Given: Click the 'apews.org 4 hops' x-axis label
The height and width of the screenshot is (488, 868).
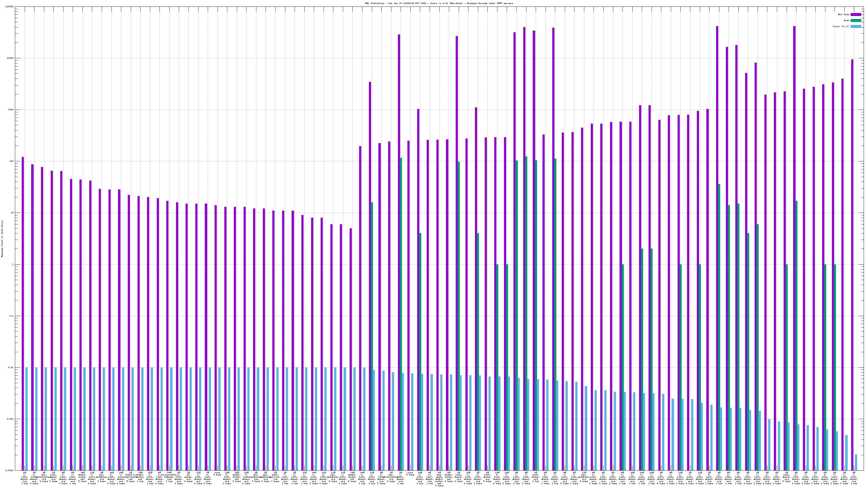Looking at the screenshot, I should [188, 477].
